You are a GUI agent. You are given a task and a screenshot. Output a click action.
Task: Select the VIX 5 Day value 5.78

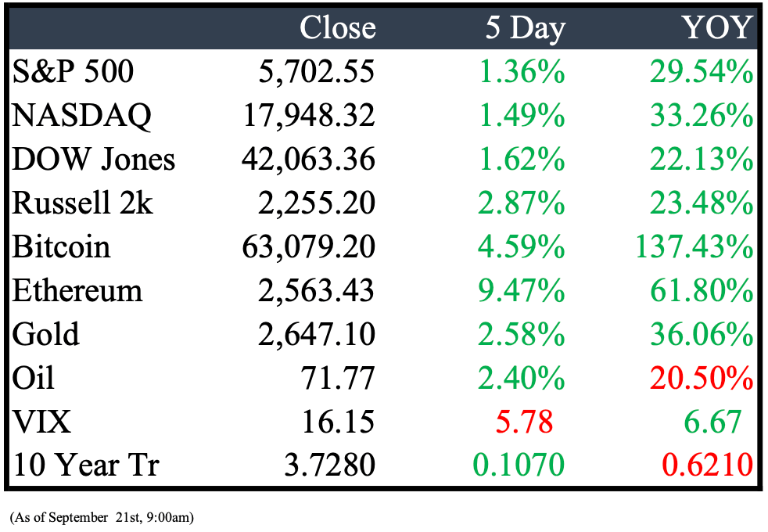pos(524,422)
